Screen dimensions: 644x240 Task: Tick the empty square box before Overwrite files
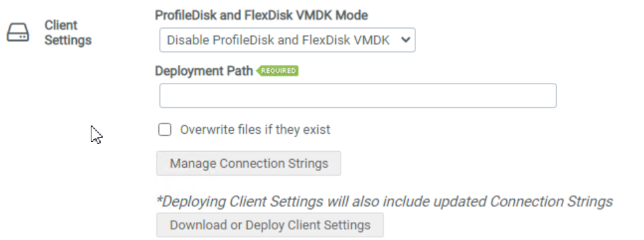165,130
